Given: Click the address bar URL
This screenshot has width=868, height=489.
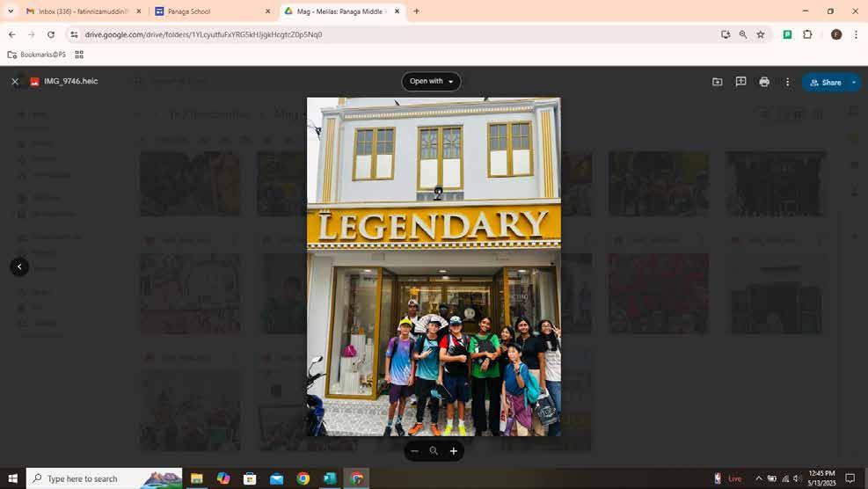Looking at the screenshot, I should pyautogui.click(x=203, y=34).
